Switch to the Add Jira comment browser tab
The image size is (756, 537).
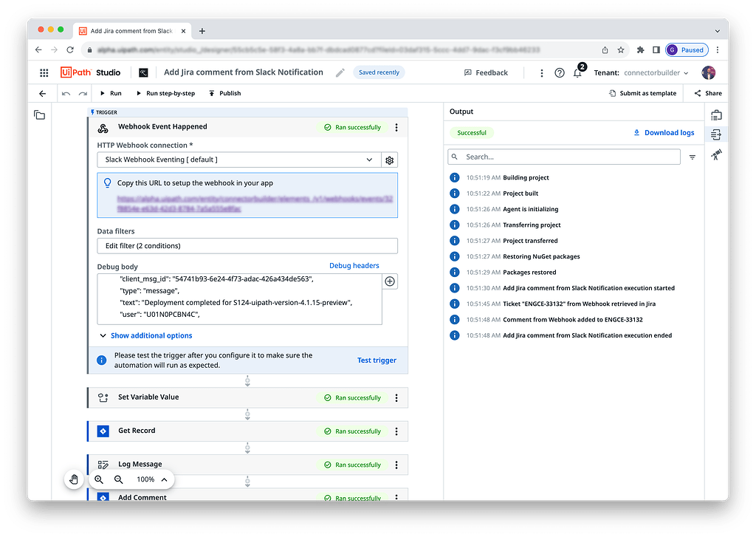click(x=130, y=31)
